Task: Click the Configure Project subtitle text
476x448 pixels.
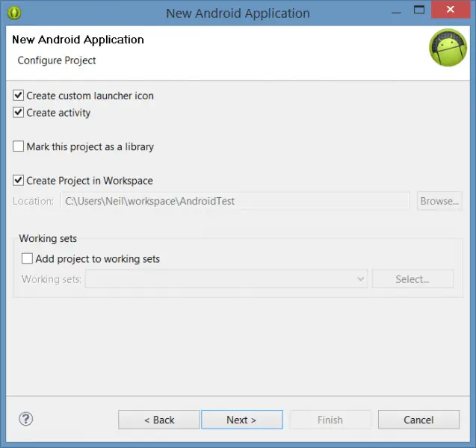Action: pyautogui.click(x=57, y=60)
